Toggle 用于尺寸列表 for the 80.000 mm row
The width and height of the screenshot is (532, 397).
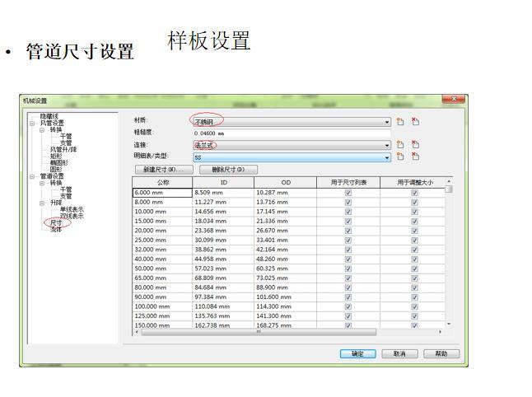[348, 287]
